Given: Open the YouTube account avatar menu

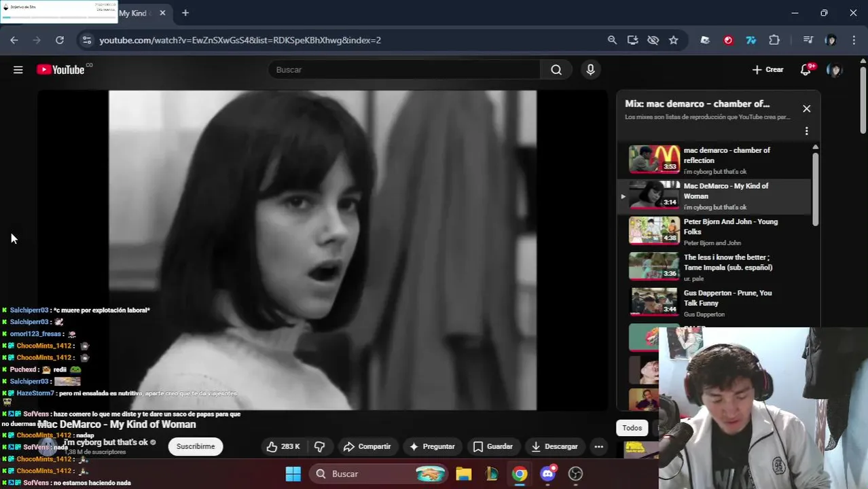Looking at the screenshot, I should 834,69.
